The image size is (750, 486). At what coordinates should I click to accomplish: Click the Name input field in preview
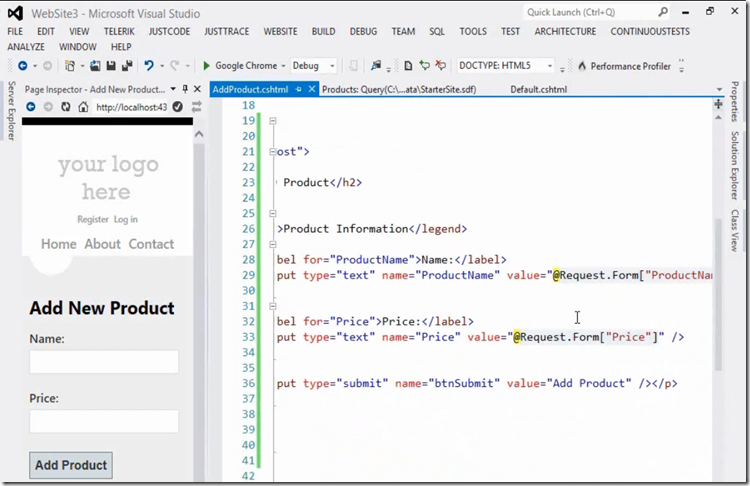(x=104, y=362)
